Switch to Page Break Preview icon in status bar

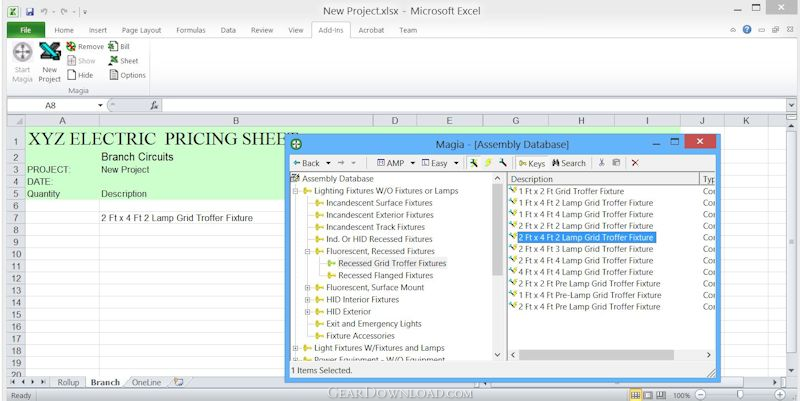[x=661, y=395]
